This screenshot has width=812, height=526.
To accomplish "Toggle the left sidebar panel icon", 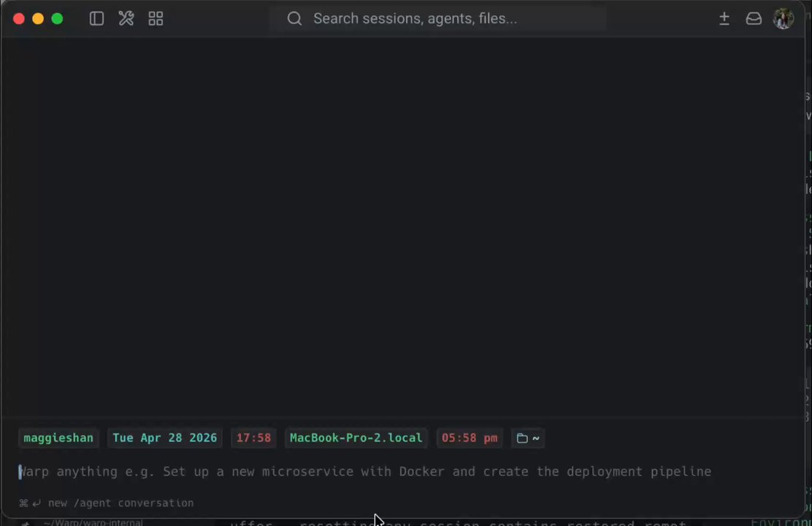I will pos(96,19).
